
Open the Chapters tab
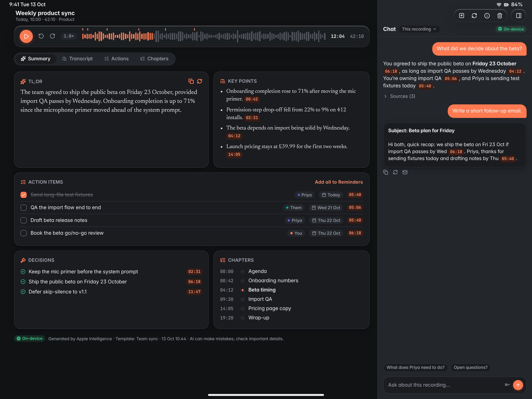(x=154, y=59)
